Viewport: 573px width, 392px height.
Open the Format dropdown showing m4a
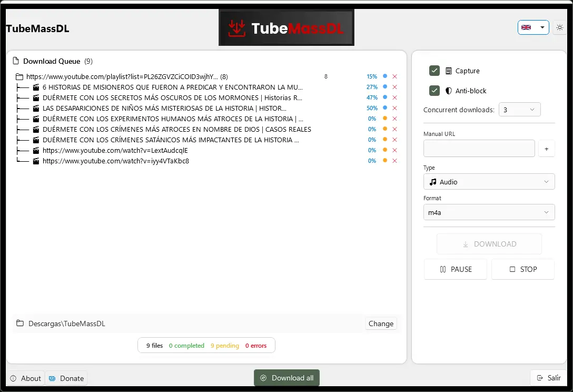point(489,212)
